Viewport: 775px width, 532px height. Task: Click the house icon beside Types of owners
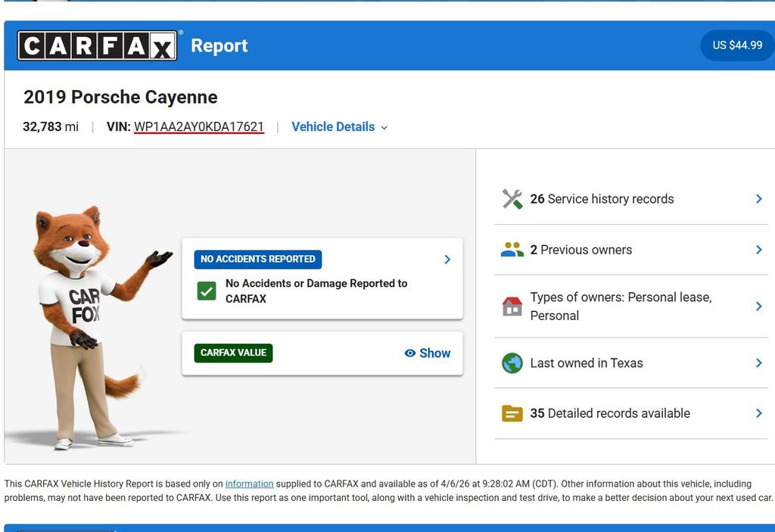tap(512, 306)
